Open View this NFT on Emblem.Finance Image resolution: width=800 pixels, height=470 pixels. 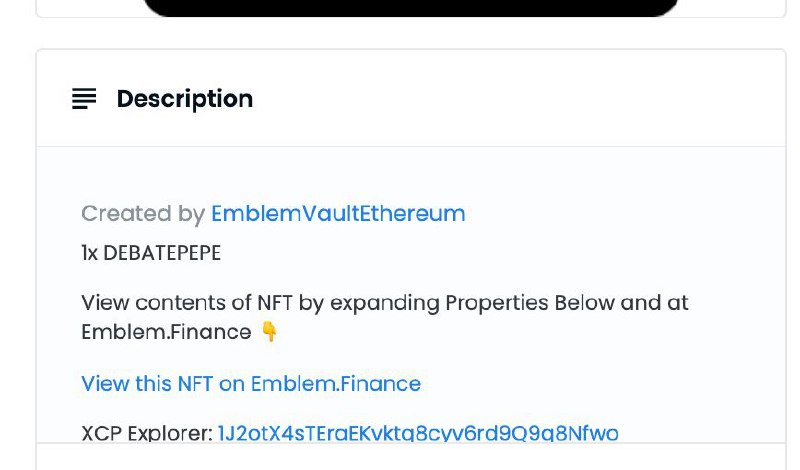[x=251, y=384]
